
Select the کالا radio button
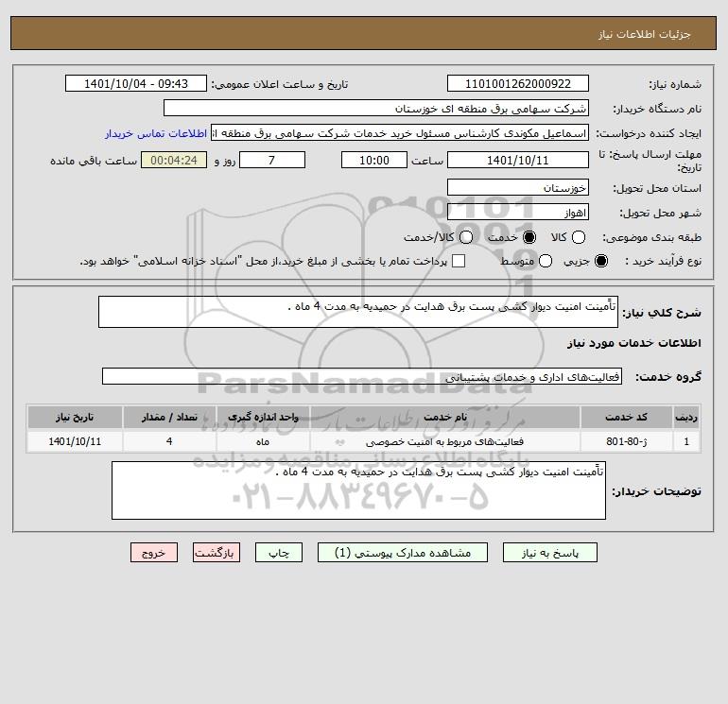(578, 237)
